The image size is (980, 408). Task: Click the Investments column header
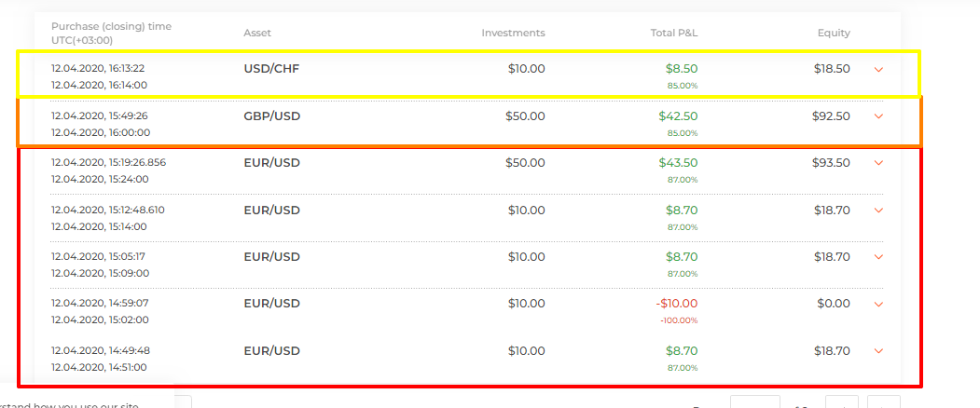pos(513,34)
